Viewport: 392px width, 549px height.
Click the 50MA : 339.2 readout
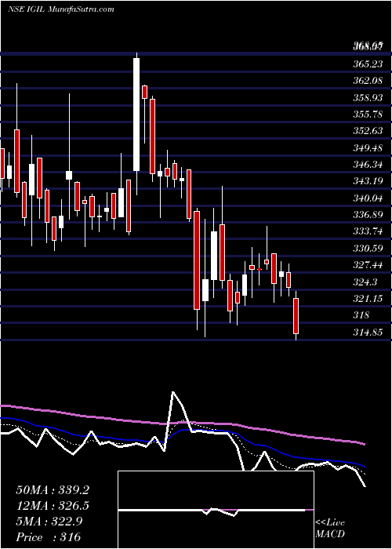[x=53, y=490]
